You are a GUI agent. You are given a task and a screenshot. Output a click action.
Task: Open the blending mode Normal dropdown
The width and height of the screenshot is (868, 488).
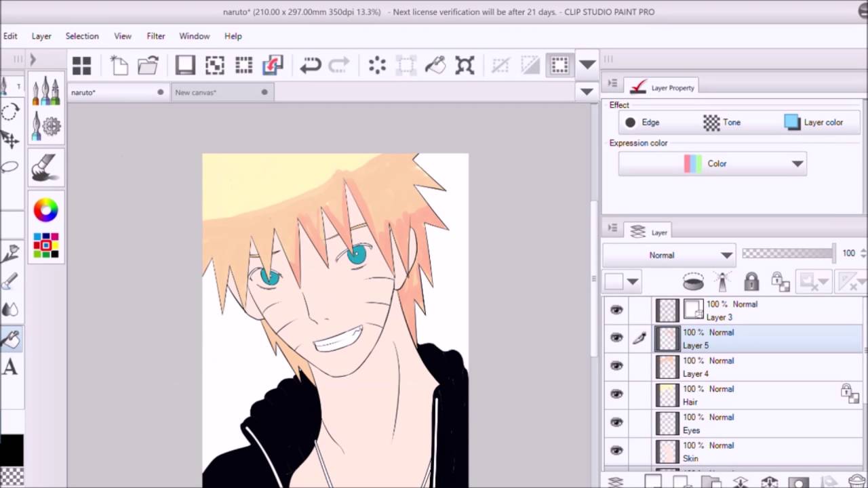[669, 255]
